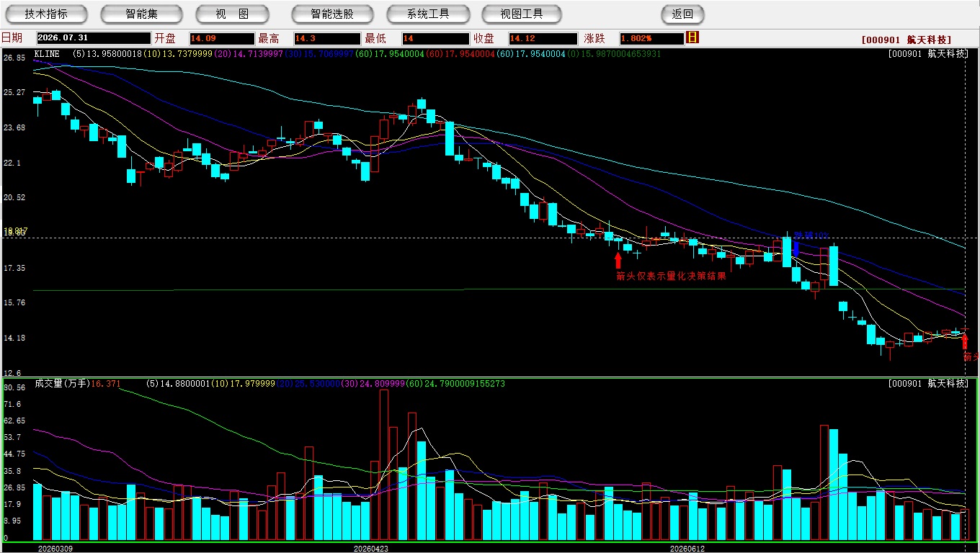Click the red buy arrow above 箭头仅表示量化决策结果
Image resolution: width=980 pixels, height=553 pixels.
coord(618,261)
